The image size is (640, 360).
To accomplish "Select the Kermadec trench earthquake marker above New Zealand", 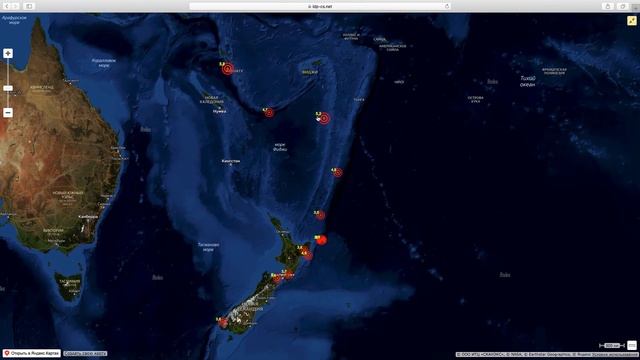I will click(x=338, y=173).
